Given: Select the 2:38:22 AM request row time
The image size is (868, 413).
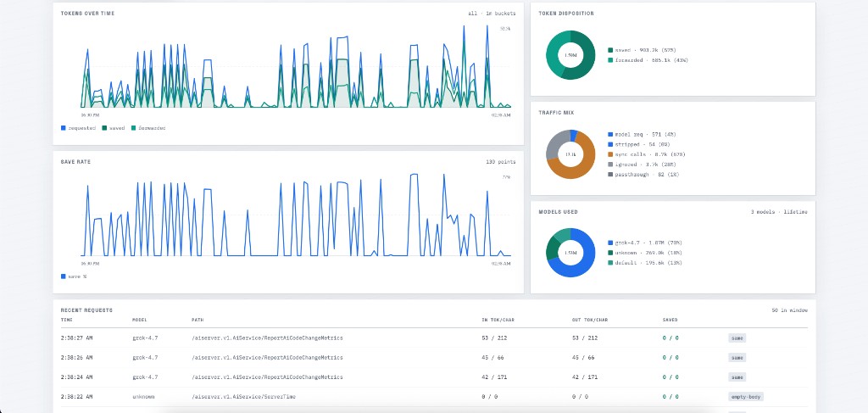Looking at the screenshot, I should [x=76, y=397].
